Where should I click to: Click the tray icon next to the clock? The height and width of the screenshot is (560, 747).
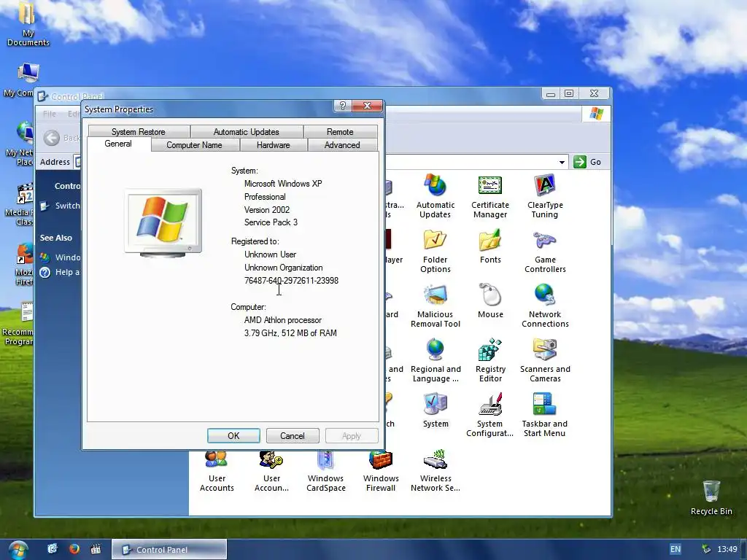click(x=706, y=549)
